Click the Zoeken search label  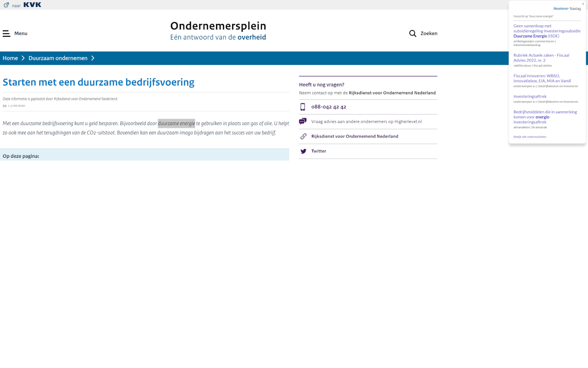[x=429, y=34]
